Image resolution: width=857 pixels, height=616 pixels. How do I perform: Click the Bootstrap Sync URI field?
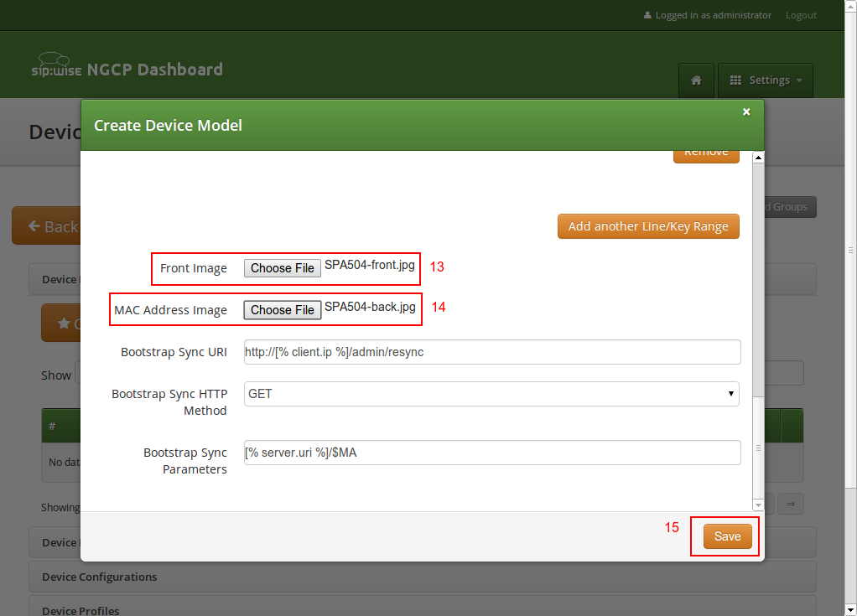tap(491, 352)
